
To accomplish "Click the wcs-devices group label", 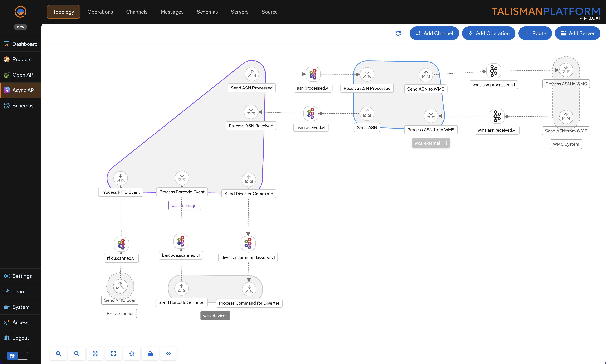I will point(215,316).
